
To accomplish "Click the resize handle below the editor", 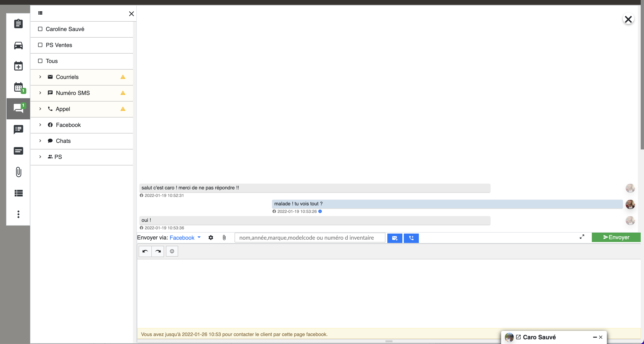I will [389, 341].
